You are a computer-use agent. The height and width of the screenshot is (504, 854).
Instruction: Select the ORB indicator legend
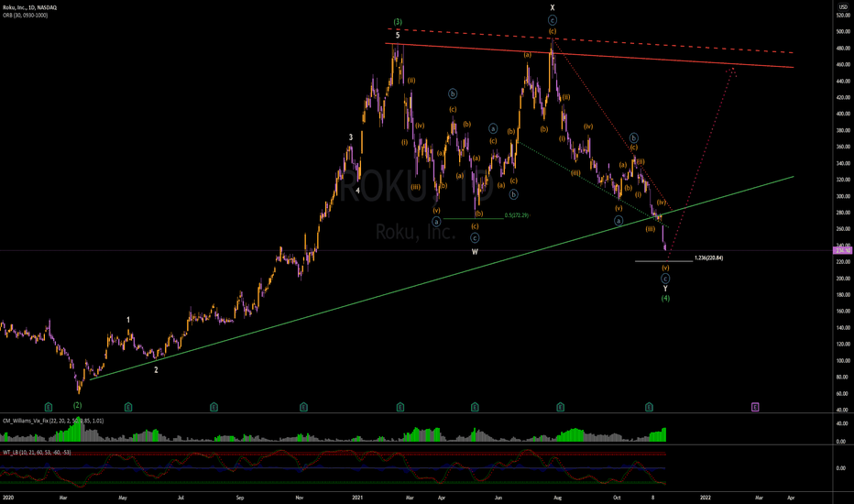coord(25,16)
